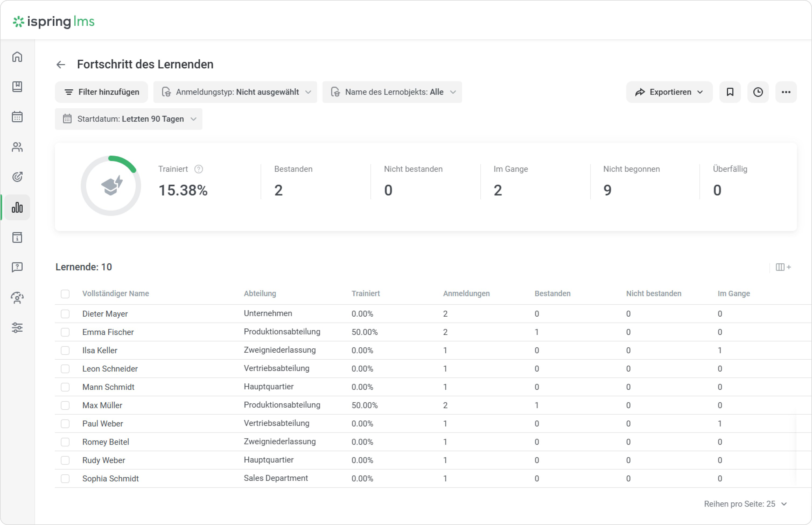Open the Name des Lernobjekts dropdown
Screen dimensions: 812x525
coord(392,92)
